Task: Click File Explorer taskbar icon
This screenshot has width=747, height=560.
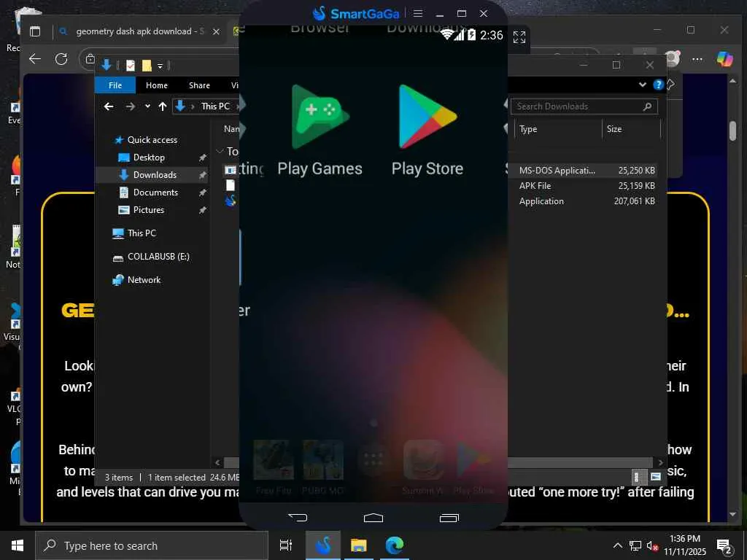Action: tap(359, 545)
